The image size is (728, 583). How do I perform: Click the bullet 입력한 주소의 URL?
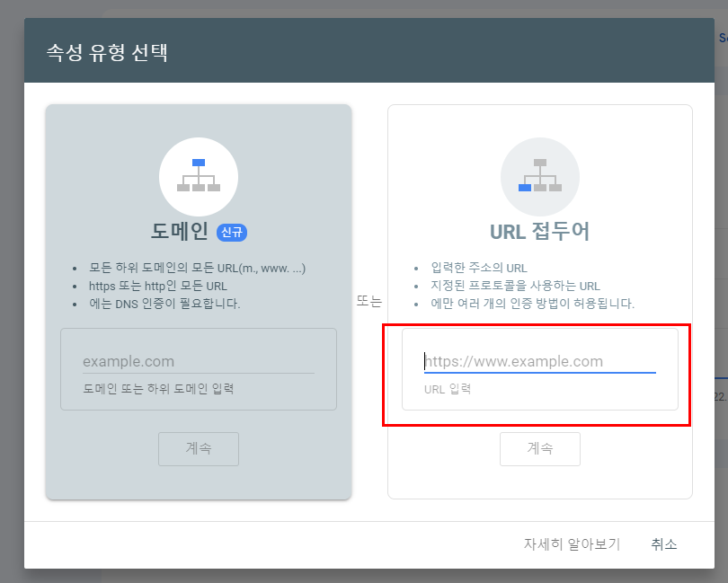(479, 268)
